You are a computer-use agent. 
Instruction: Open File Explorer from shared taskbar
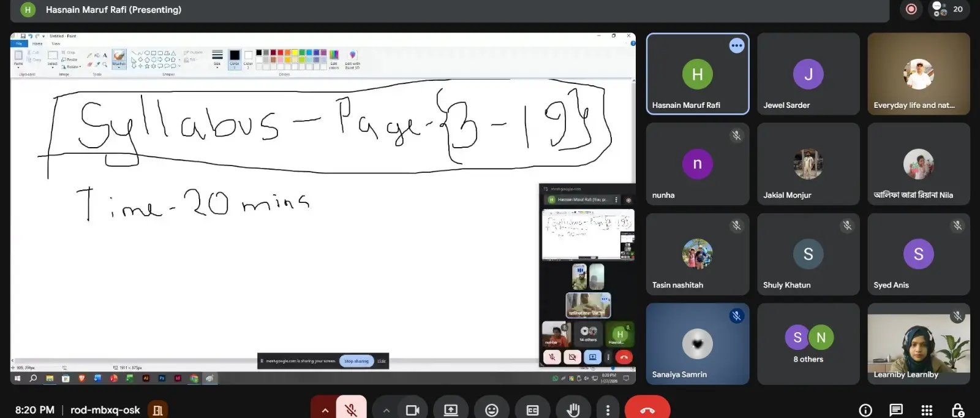(50, 378)
